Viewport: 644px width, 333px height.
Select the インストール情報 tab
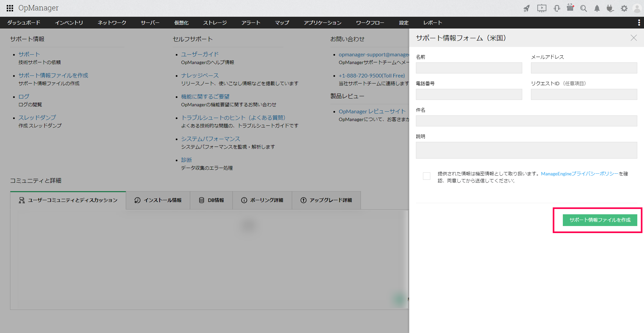pyautogui.click(x=158, y=200)
